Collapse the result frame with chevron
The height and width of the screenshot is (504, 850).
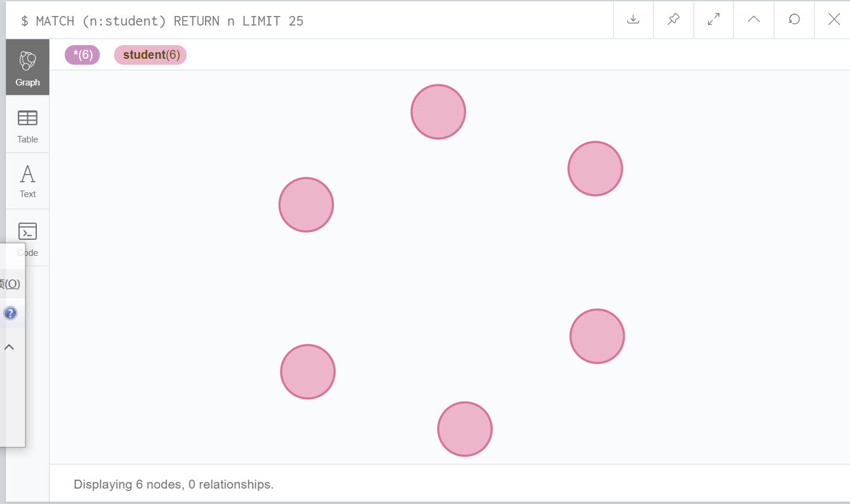click(x=754, y=20)
